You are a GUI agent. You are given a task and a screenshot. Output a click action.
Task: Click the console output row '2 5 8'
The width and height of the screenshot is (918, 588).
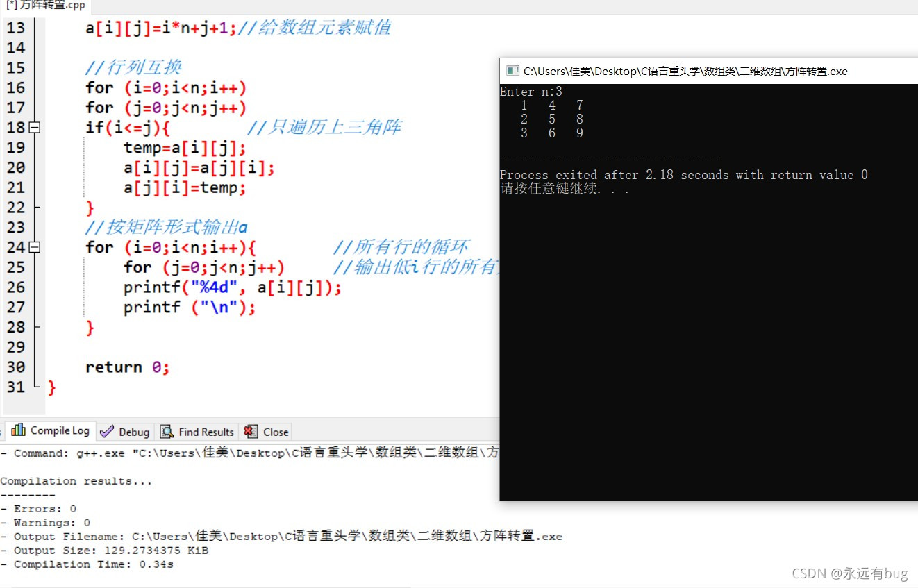552,119
